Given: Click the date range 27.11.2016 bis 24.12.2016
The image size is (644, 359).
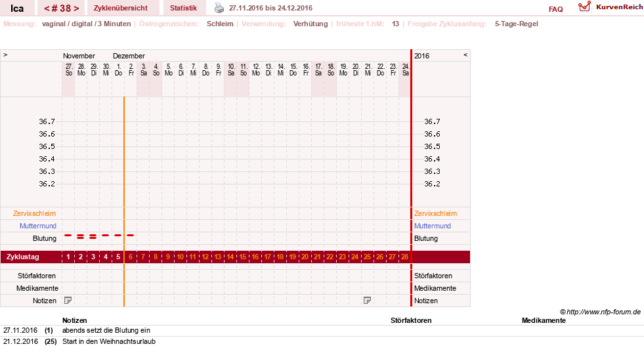Looking at the screenshot, I should [x=270, y=8].
